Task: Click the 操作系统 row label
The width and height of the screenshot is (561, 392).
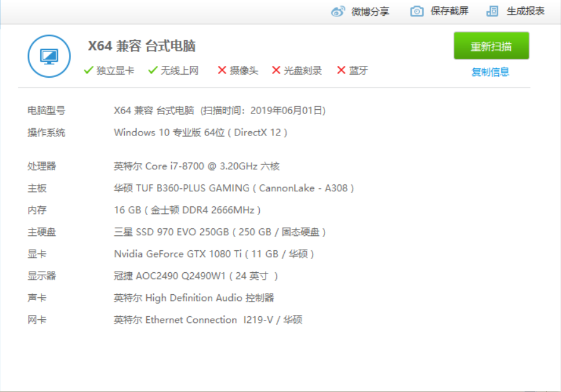Action: (x=46, y=133)
